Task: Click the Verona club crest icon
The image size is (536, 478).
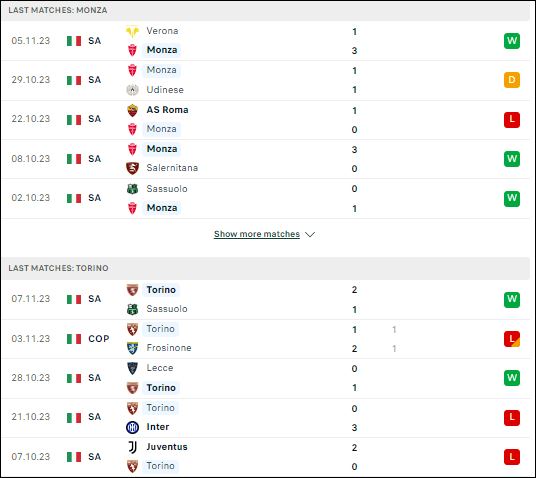Action: (132, 31)
